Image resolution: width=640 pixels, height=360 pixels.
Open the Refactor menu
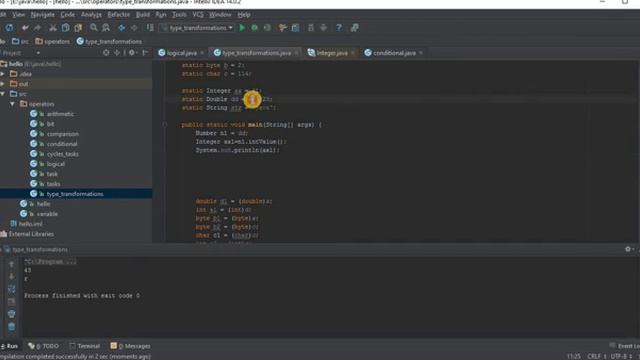118,15
